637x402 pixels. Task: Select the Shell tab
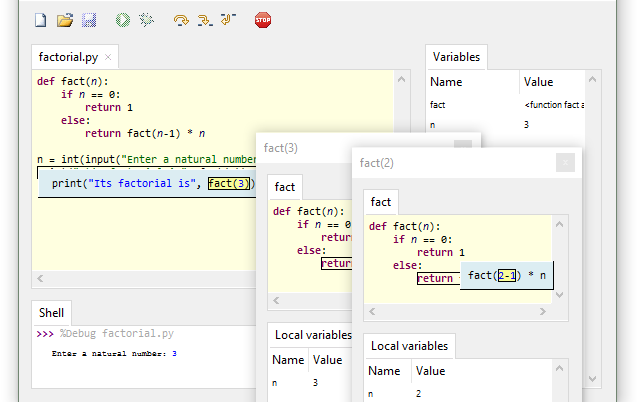pyautogui.click(x=51, y=313)
